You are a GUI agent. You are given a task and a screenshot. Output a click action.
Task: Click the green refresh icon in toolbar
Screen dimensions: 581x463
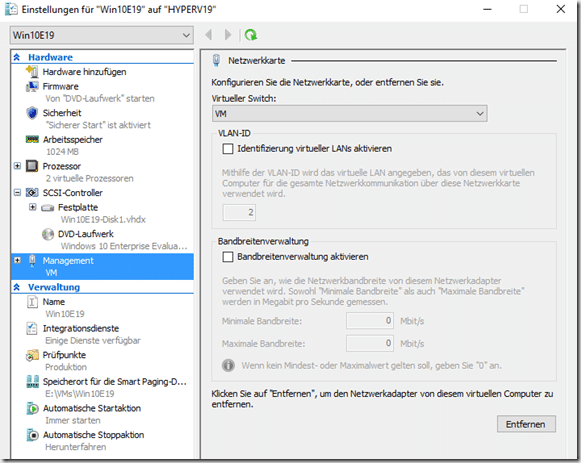[x=251, y=35]
